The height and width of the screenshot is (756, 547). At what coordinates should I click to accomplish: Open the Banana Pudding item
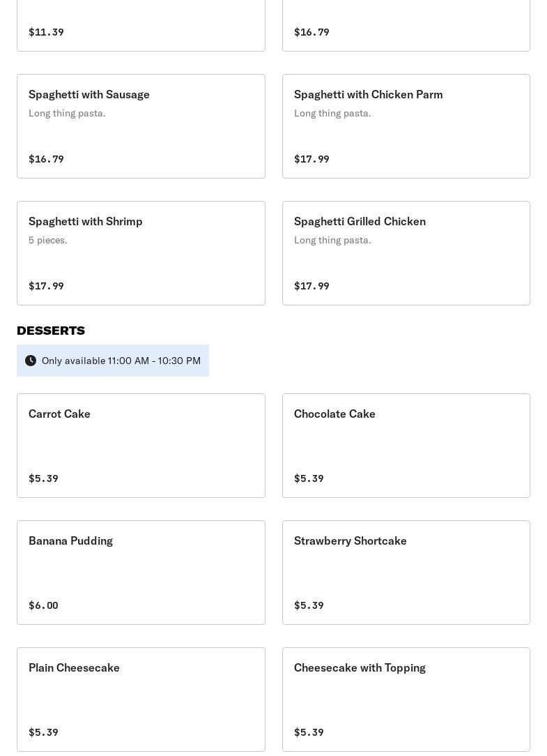click(141, 573)
